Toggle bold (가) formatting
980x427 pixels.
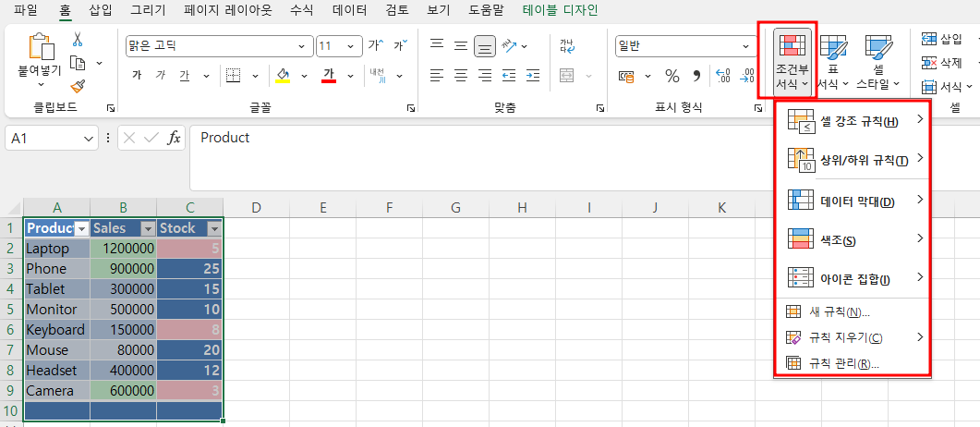(x=137, y=76)
